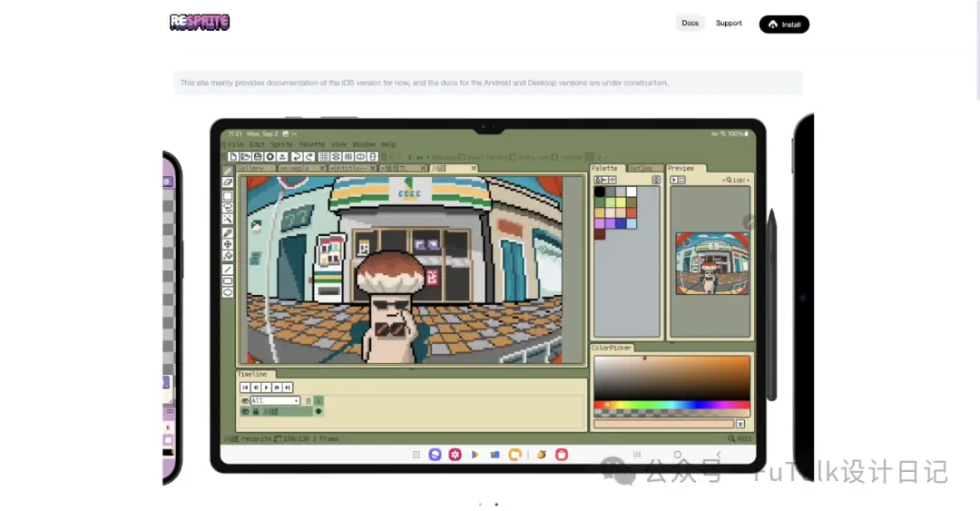The height and width of the screenshot is (511, 980).
Task: Pick the white swatch in Palette
Action: 632,192
